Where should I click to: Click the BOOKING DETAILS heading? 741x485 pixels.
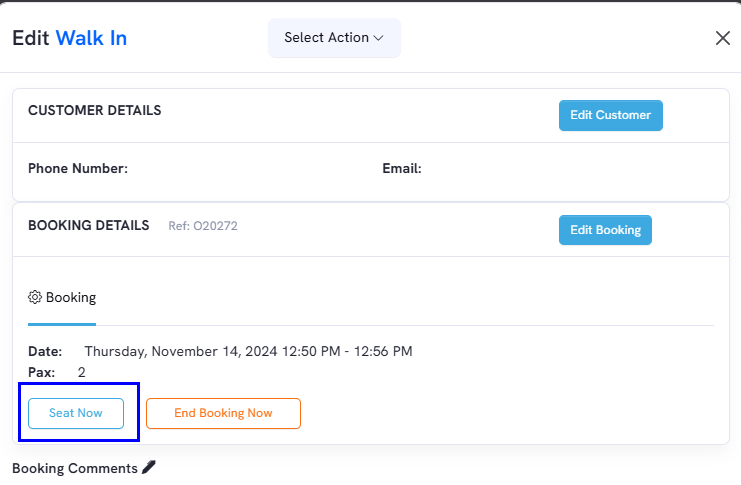pos(88,225)
